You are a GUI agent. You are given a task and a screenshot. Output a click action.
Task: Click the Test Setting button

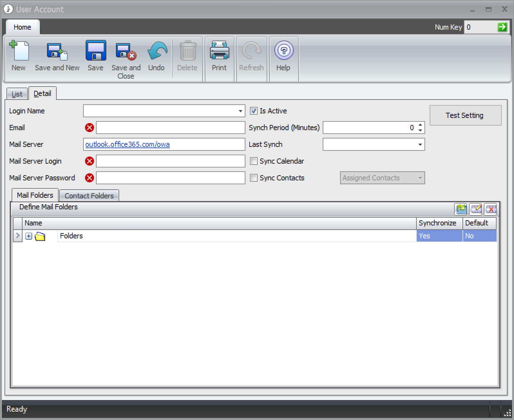click(465, 115)
